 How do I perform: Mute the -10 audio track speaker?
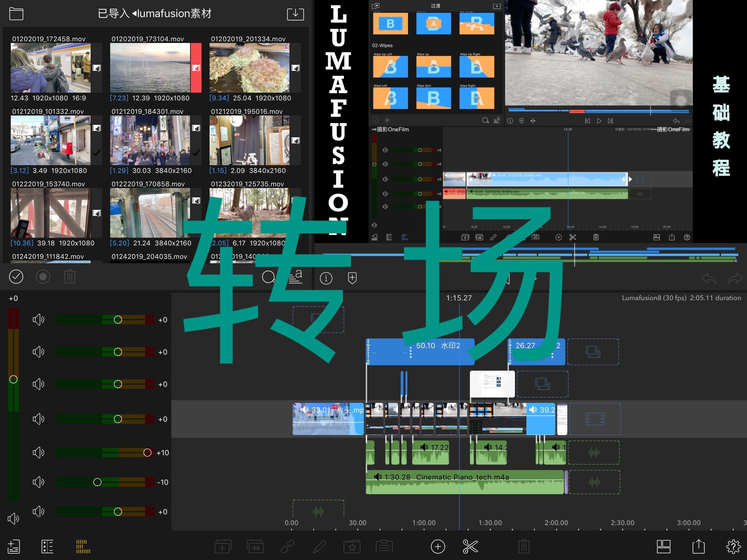click(x=39, y=482)
